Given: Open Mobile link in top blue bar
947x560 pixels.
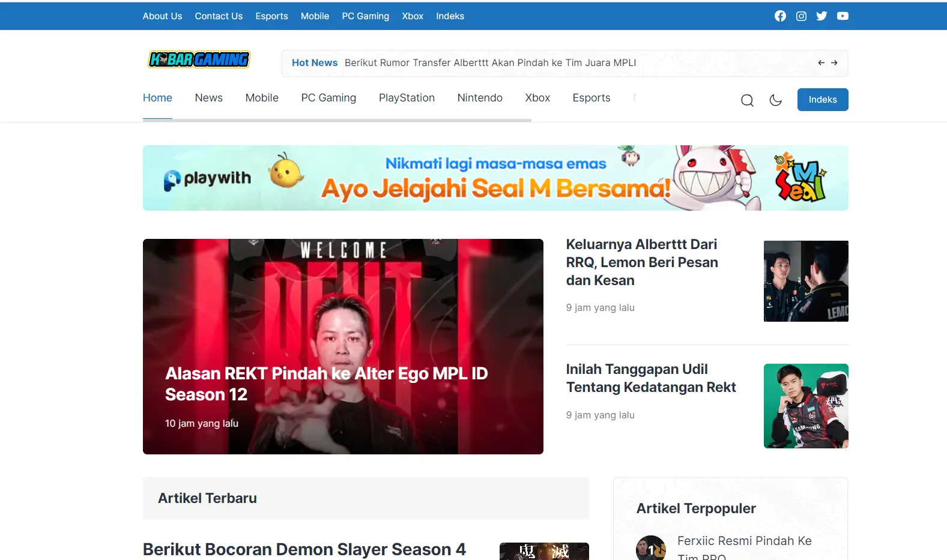Looking at the screenshot, I should [x=315, y=16].
